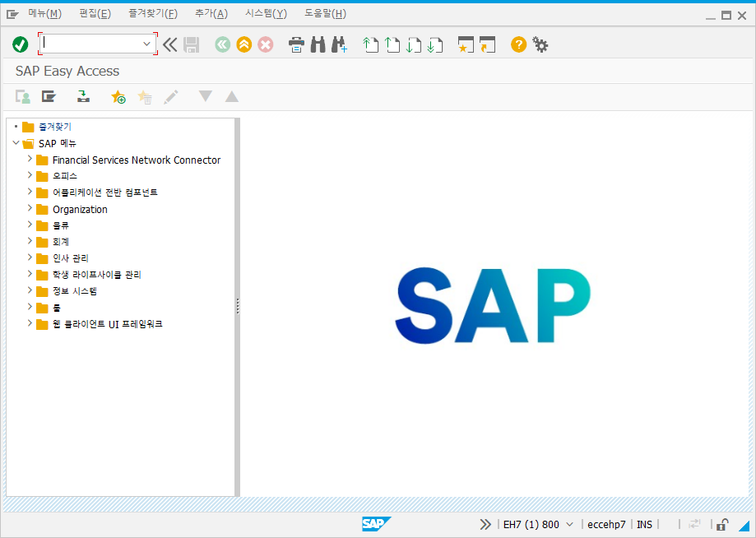Click the Create New Session icon
756x538 pixels.
coord(466,44)
